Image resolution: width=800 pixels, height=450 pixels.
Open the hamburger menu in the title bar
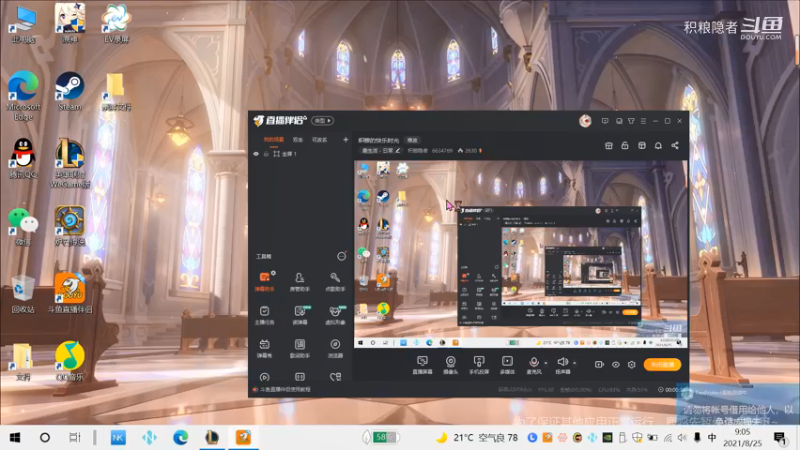tap(643, 121)
